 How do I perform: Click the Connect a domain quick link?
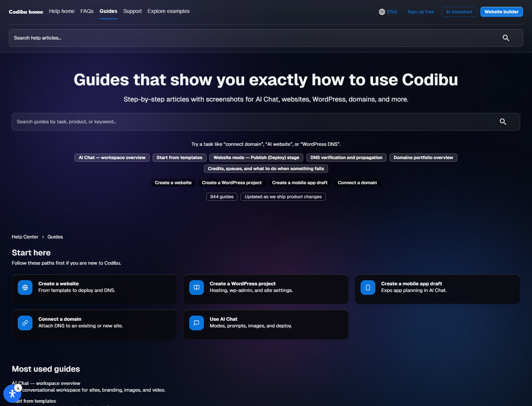click(x=357, y=183)
